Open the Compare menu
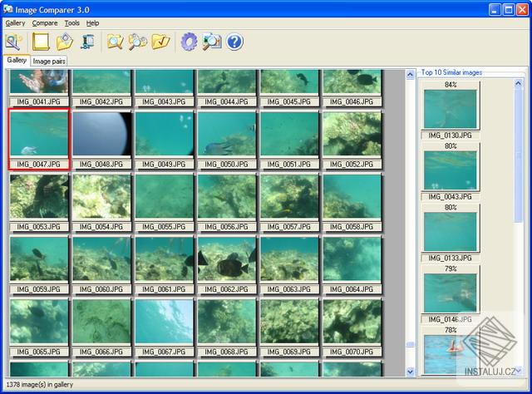 click(45, 23)
